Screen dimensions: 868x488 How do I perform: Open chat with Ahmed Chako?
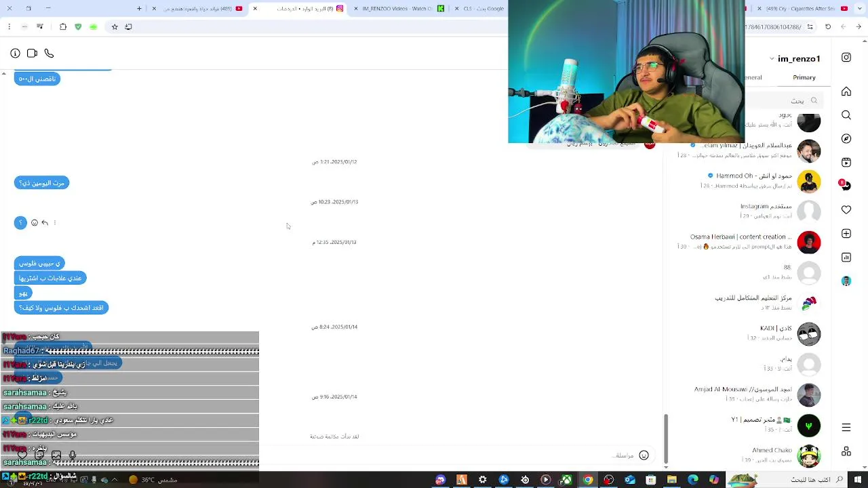pos(749,455)
